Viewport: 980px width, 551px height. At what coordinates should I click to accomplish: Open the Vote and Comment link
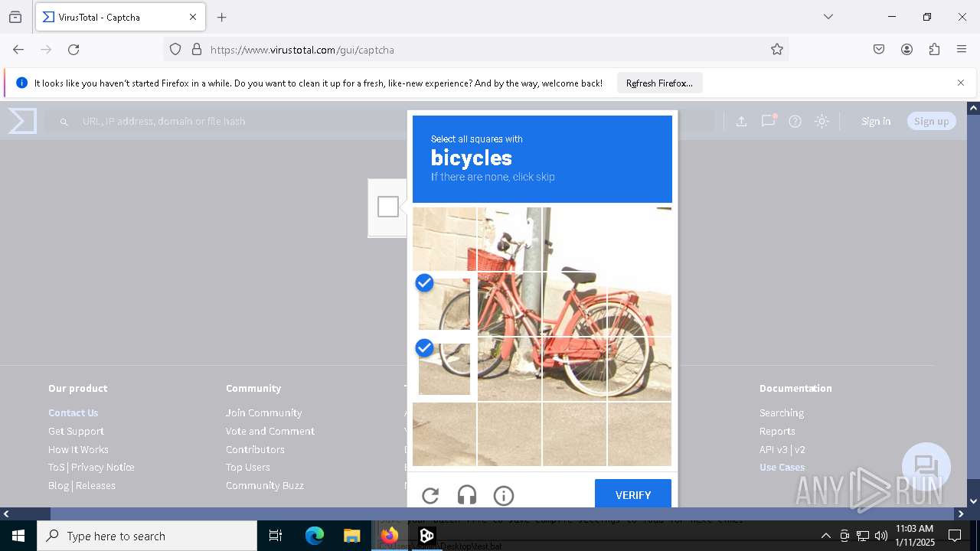click(x=269, y=431)
